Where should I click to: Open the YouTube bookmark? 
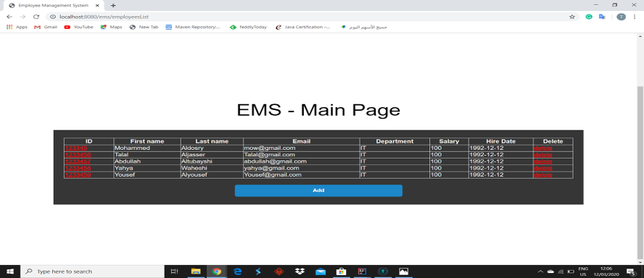pyautogui.click(x=79, y=27)
